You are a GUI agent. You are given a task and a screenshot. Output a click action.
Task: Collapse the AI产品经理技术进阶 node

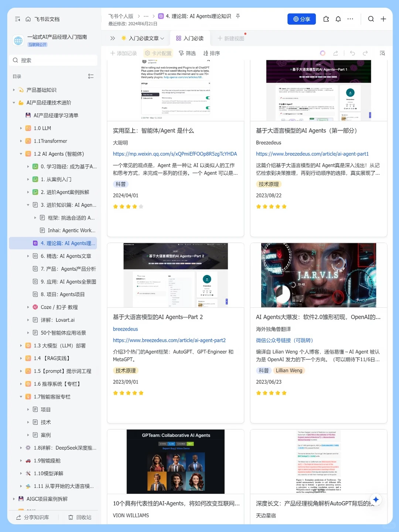point(14,103)
